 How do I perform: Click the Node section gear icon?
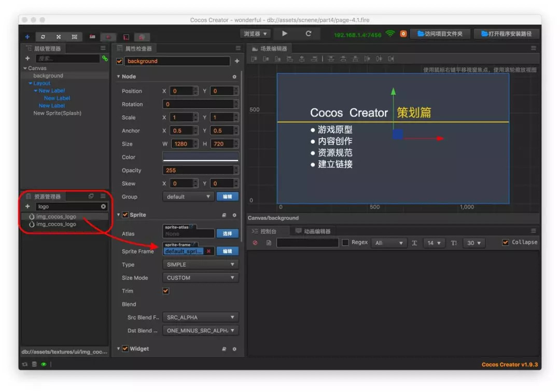(234, 77)
